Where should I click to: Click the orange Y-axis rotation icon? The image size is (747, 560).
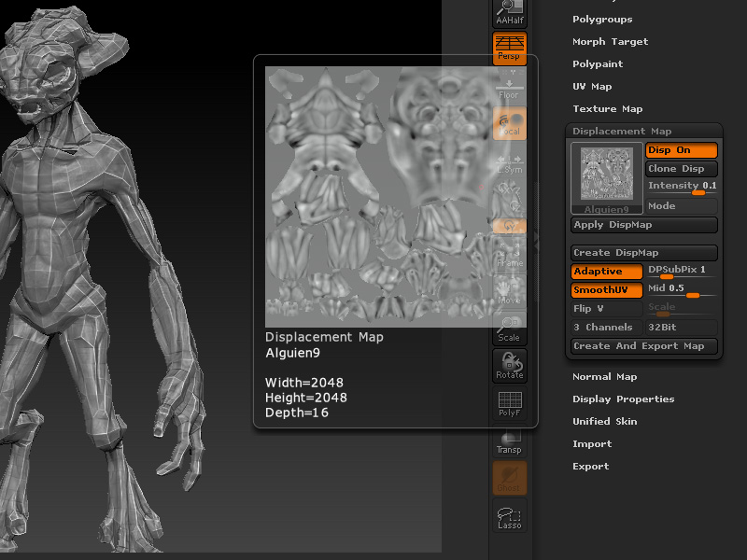point(509,226)
